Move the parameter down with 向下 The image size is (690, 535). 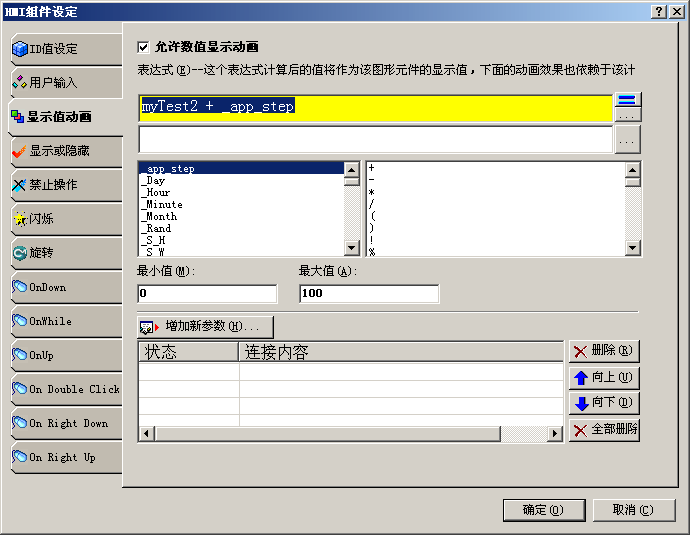click(x=604, y=403)
